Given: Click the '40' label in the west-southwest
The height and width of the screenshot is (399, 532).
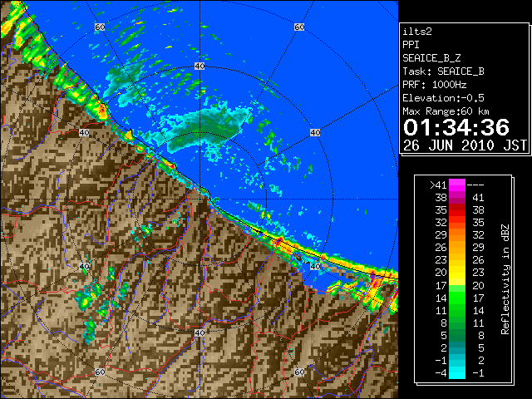Looking at the screenshot, I should coord(84,266).
